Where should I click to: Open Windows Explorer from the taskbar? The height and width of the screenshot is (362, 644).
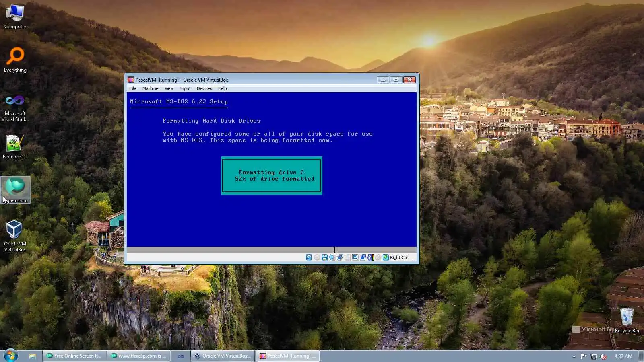[x=33, y=356]
